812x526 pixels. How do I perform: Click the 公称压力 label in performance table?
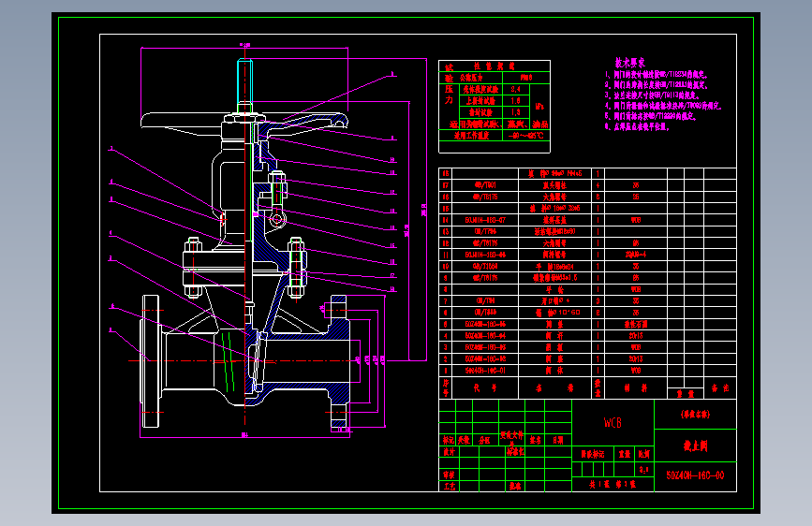(x=471, y=78)
